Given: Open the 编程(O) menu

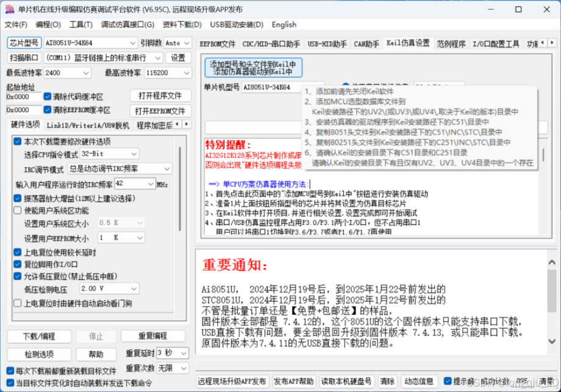Looking at the screenshot, I should (48, 24).
